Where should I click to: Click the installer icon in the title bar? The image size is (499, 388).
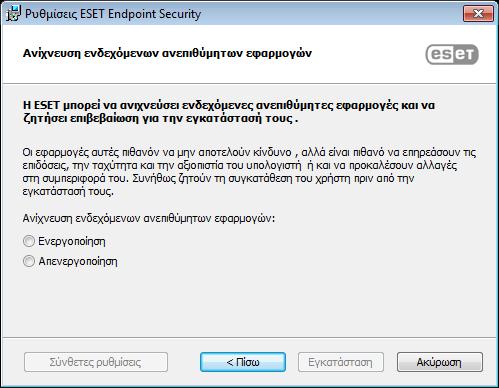tap(13, 14)
